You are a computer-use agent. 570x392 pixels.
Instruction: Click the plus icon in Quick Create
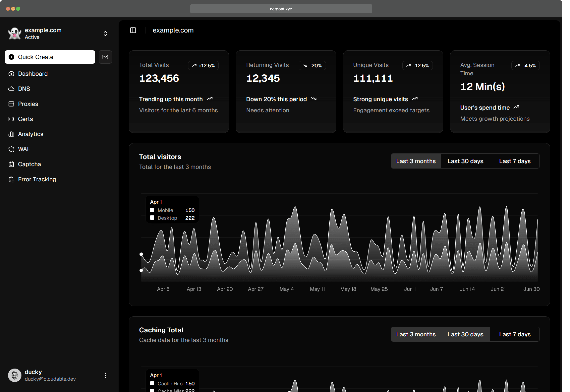pos(11,57)
